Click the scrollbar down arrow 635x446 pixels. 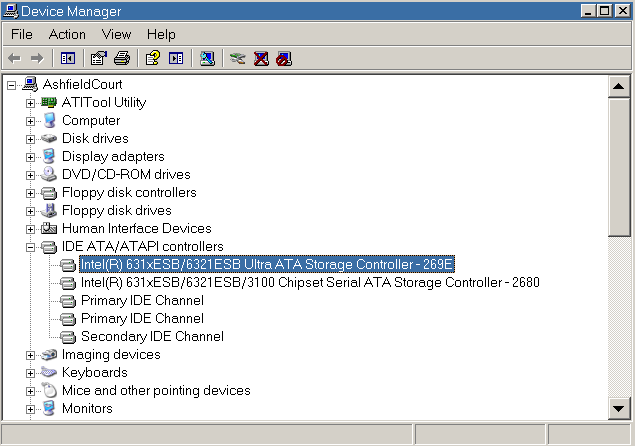click(618, 408)
